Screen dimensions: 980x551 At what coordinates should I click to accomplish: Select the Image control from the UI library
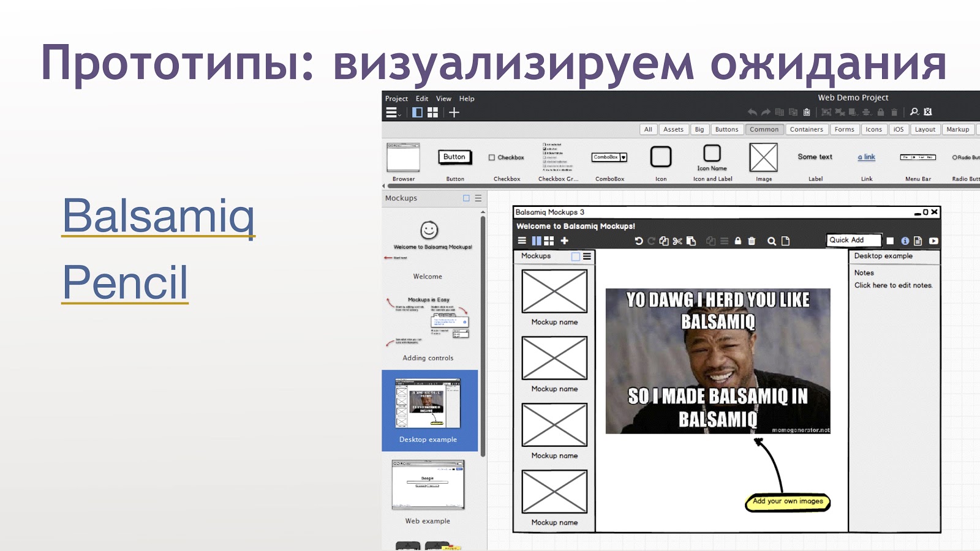pos(764,158)
